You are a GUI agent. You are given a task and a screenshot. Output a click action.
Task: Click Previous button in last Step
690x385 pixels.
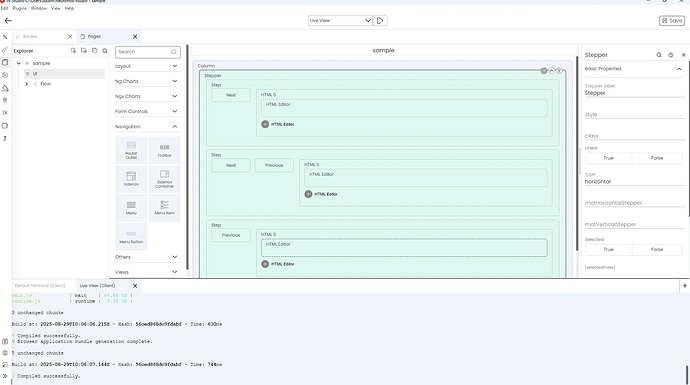coord(231,235)
